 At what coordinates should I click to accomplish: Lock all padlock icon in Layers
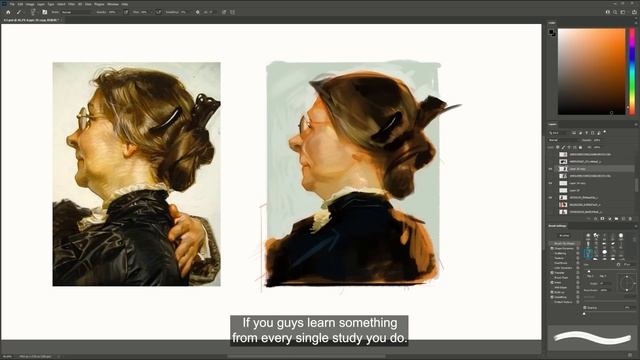[580, 147]
